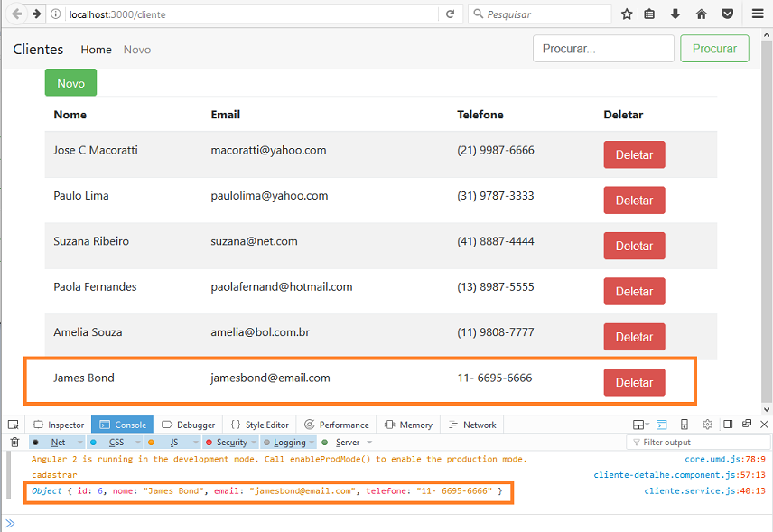
Task: Delete the Jose C Macoratti row
Action: 634,154
